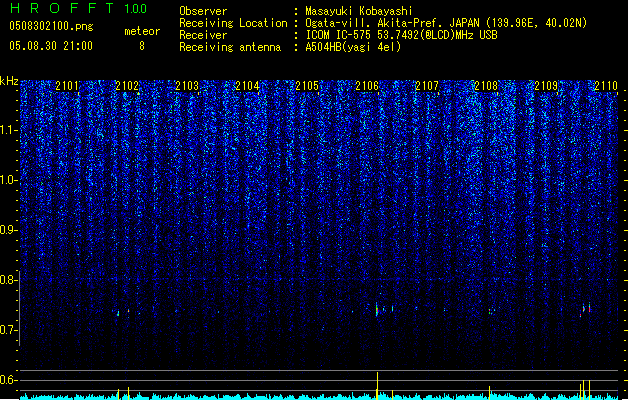Click the 2108 time marker
Screen dimensions: 629x400
(487, 86)
